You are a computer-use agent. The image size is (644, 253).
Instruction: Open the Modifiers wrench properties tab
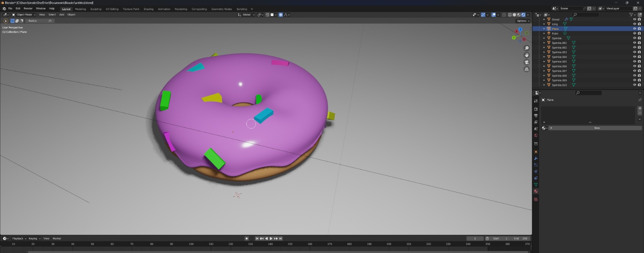point(536,159)
